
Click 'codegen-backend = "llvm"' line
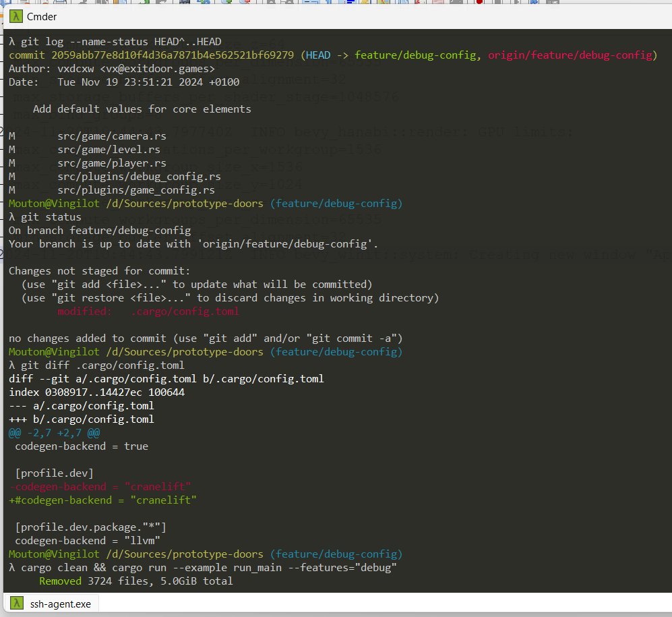(88, 541)
